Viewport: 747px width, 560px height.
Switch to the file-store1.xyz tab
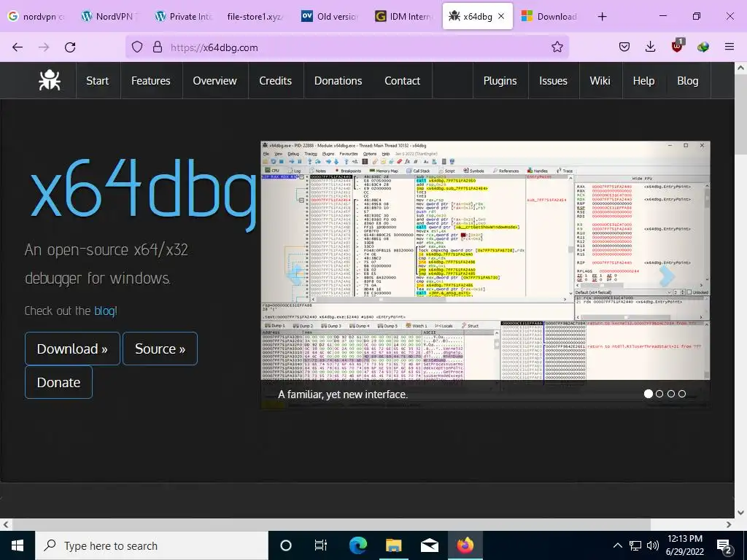(256, 16)
